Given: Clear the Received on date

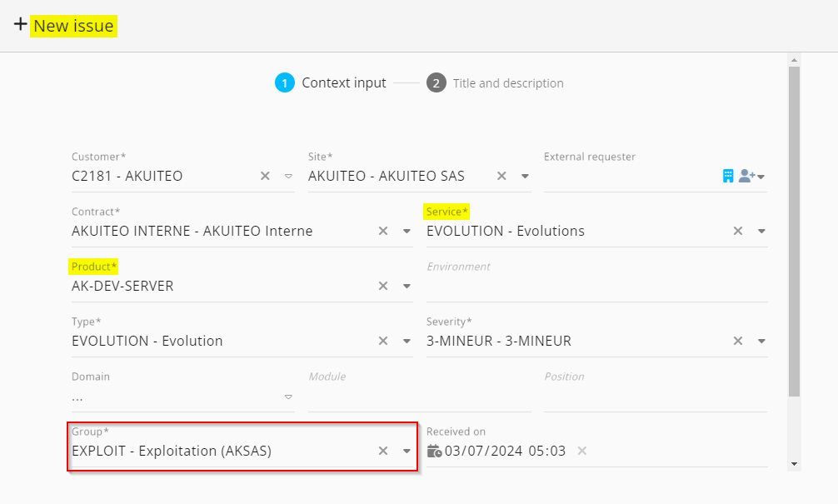Looking at the screenshot, I should tap(582, 451).
